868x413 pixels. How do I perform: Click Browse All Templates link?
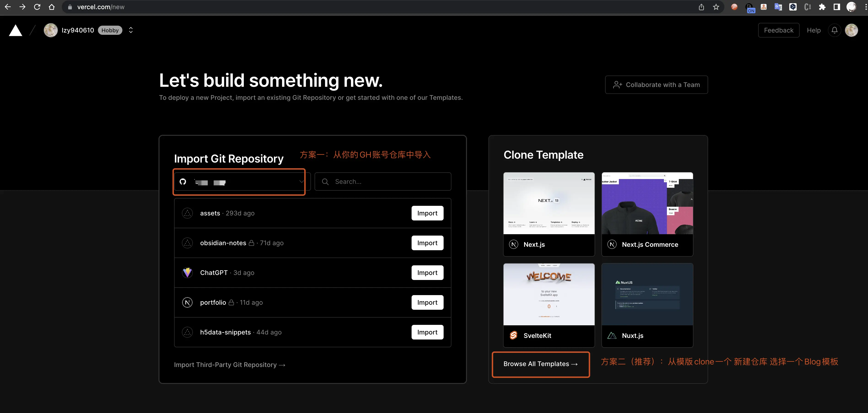pyautogui.click(x=540, y=364)
